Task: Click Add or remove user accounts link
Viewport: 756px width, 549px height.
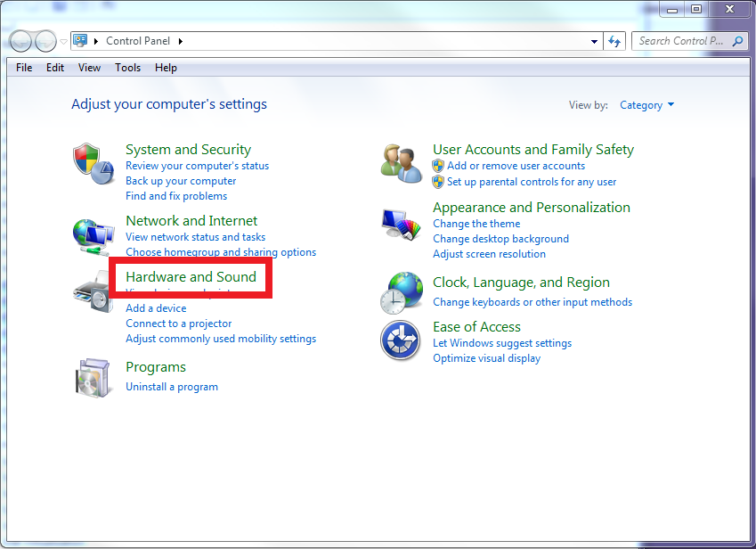Action: coord(516,166)
